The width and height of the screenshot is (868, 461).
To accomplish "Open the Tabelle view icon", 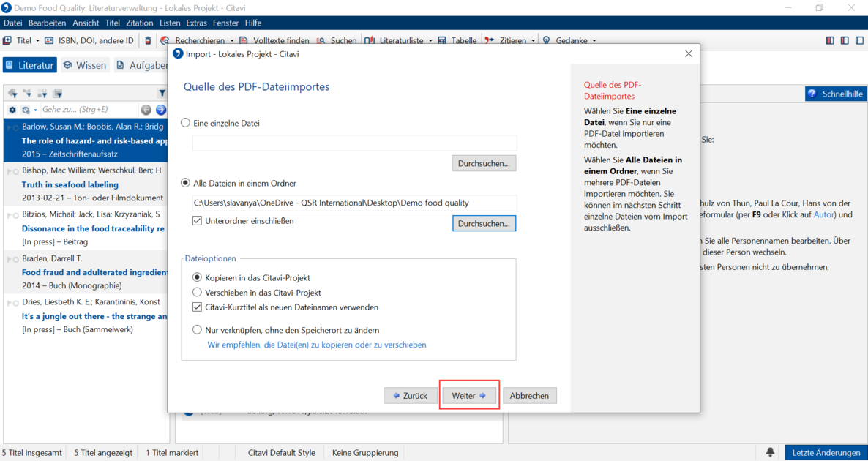I will (442, 40).
